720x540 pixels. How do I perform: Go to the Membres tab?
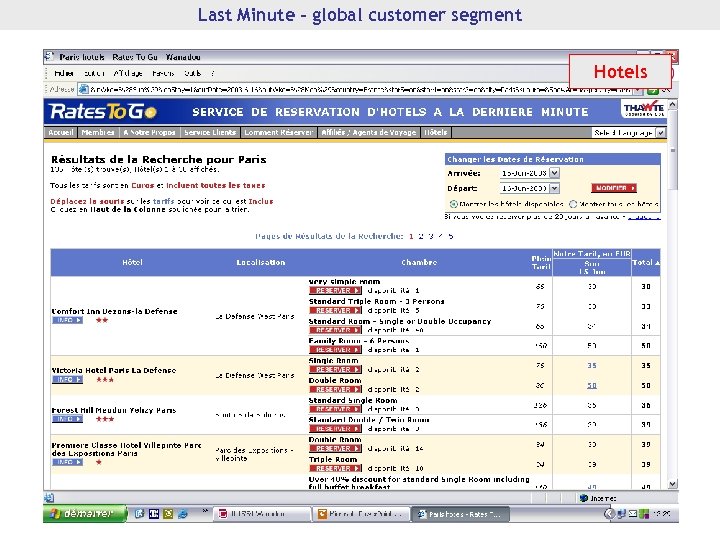pos(98,132)
